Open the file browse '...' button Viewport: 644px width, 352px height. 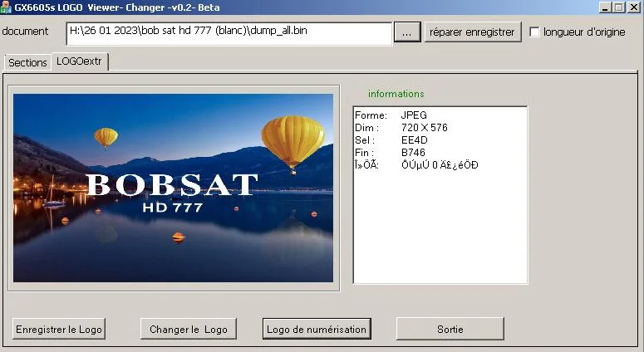[x=407, y=32]
